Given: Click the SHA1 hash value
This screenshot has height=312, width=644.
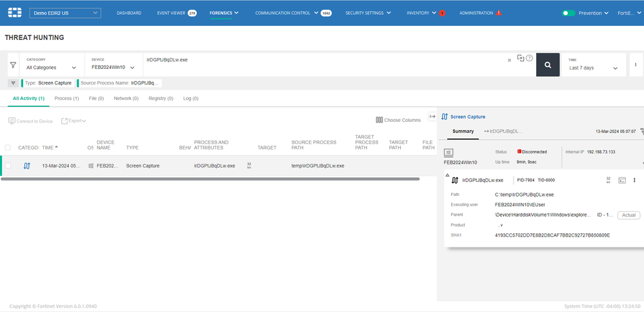Looking at the screenshot, I should (552, 235).
